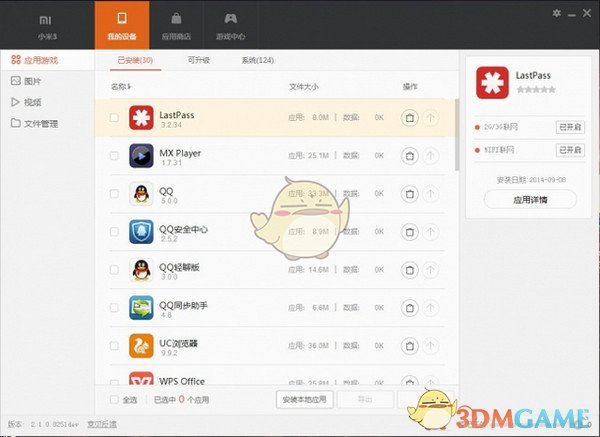Click the UC浏览器 squirrel icon
The height and width of the screenshot is (437, 600).
coord(141,346)
